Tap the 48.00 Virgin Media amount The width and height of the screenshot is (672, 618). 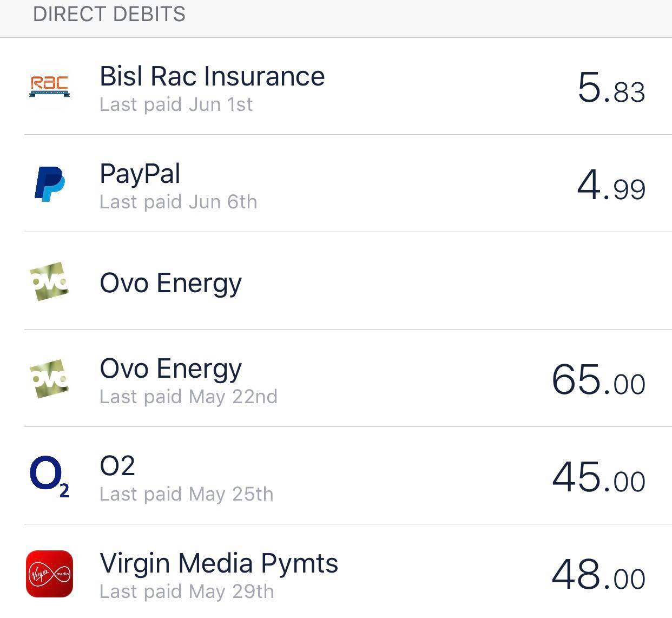598,575
